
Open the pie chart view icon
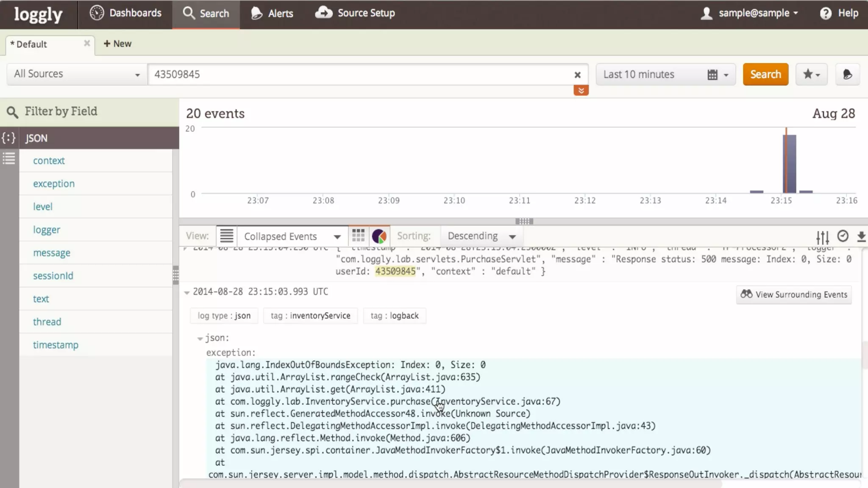click(379, 236)
